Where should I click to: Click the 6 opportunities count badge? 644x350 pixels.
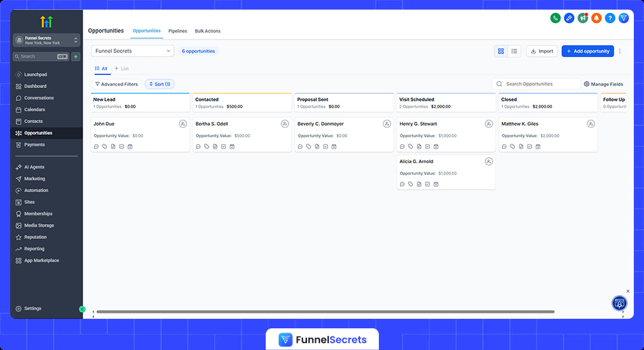199,51
